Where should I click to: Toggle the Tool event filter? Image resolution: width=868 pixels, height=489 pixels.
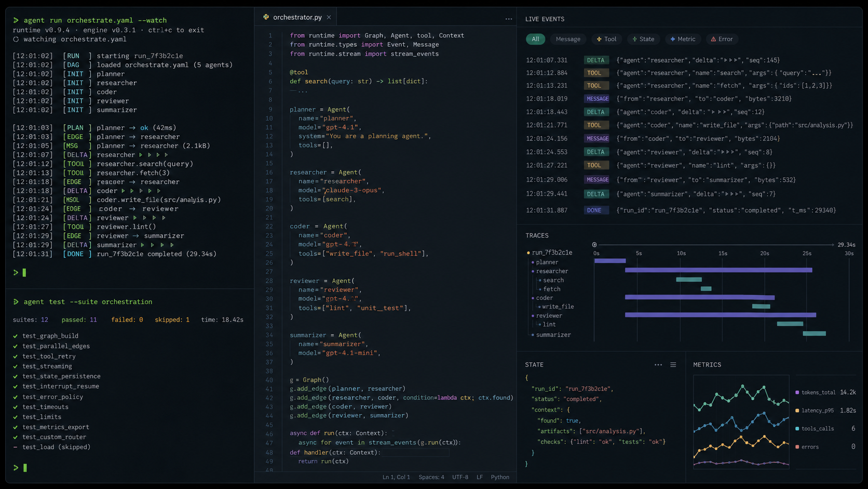click(606, 39)
